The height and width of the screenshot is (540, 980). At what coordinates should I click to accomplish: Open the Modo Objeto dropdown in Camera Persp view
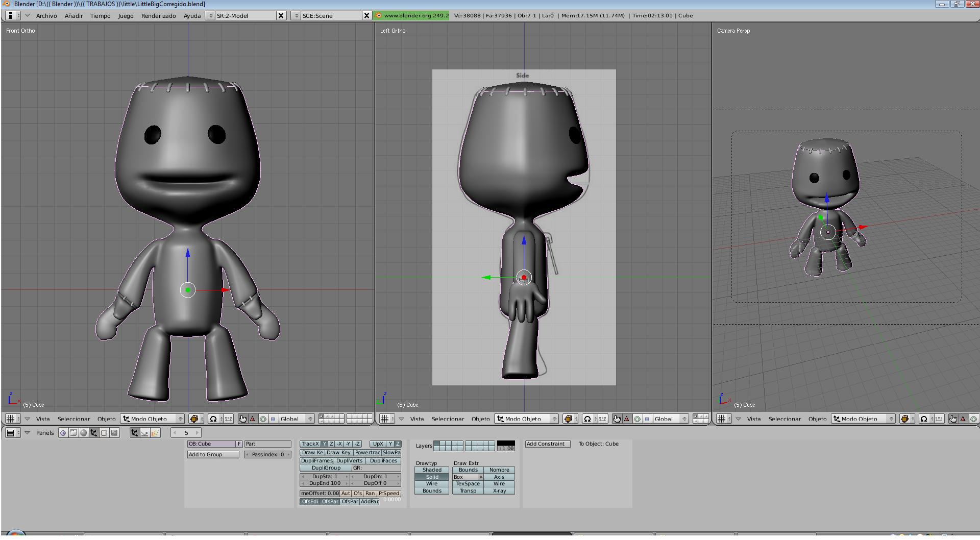click(863, 419)
